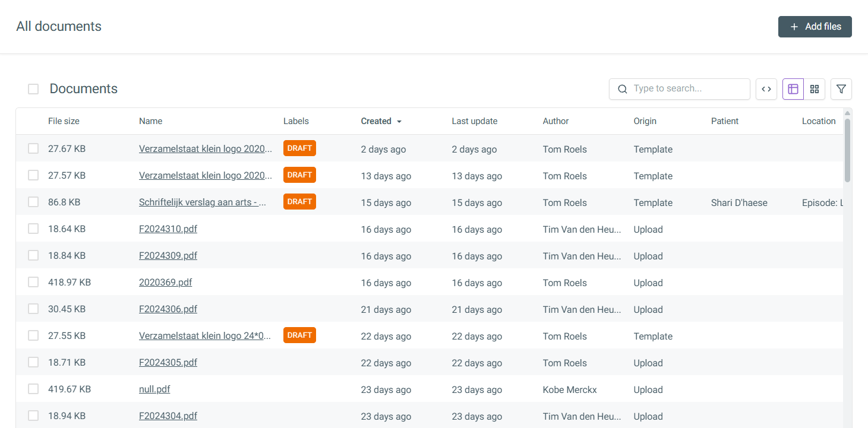This screenshot has height=428, width=868.
Task: Select all documents checkbox
Action: coord(33,89)
